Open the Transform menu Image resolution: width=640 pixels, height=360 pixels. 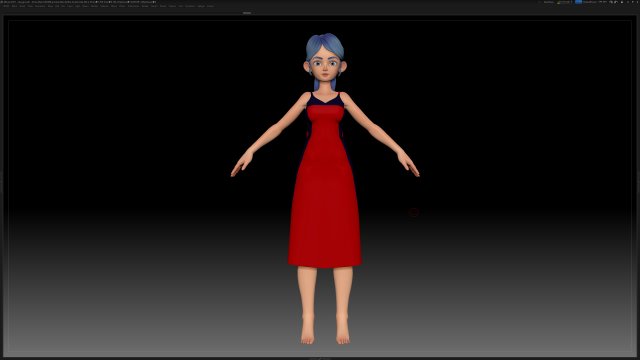190,6
